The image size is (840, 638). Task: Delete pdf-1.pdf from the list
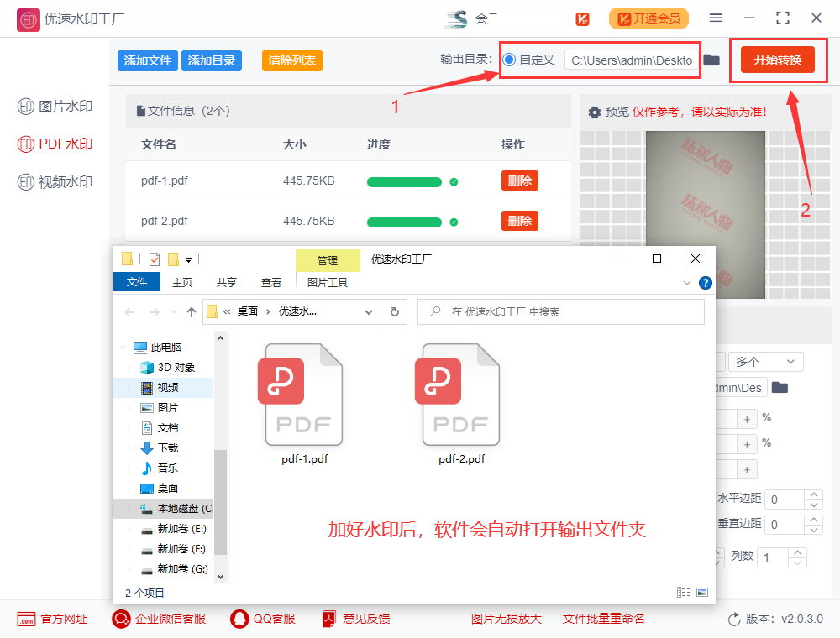point(520,181)
